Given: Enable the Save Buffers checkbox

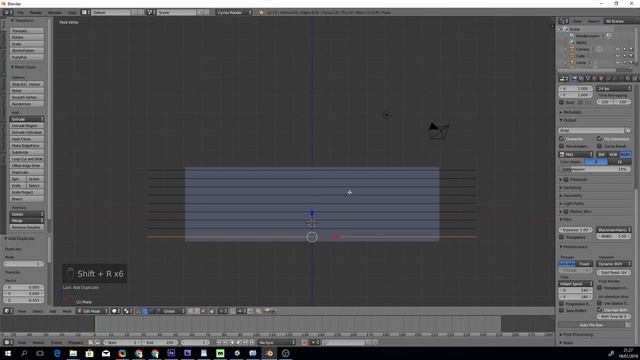Looking at the screenshot, I should (562, 310).
